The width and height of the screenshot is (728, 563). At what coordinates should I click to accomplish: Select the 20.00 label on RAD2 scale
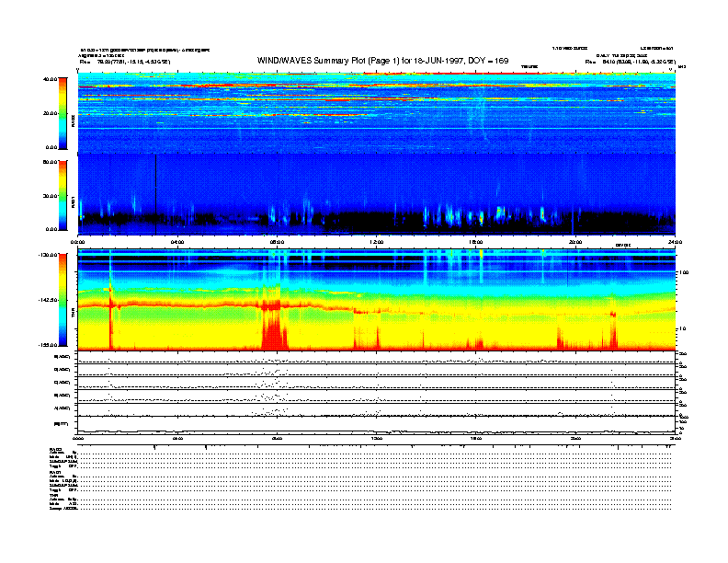[51, 113]
